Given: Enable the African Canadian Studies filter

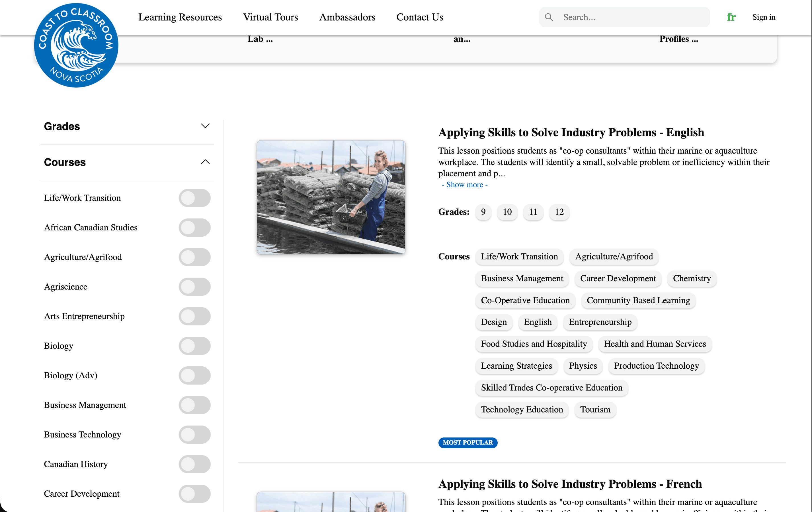Looking at the screenshot, I should point(194,227).
